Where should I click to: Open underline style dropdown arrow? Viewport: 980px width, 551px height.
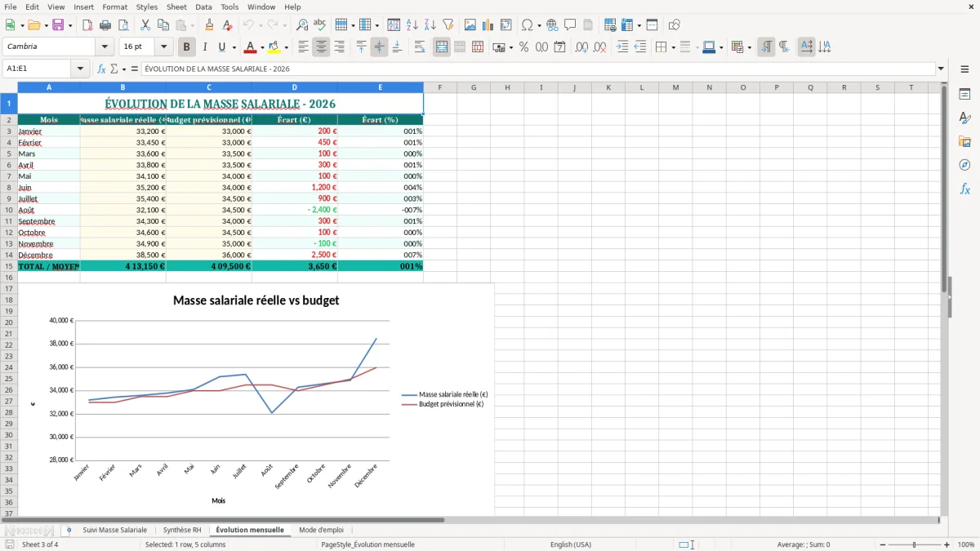point(234,47)
